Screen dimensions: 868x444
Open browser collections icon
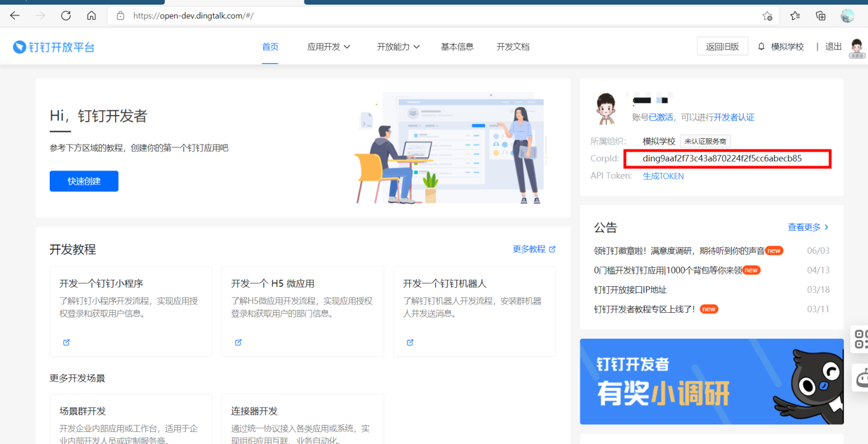coord(821,16)
